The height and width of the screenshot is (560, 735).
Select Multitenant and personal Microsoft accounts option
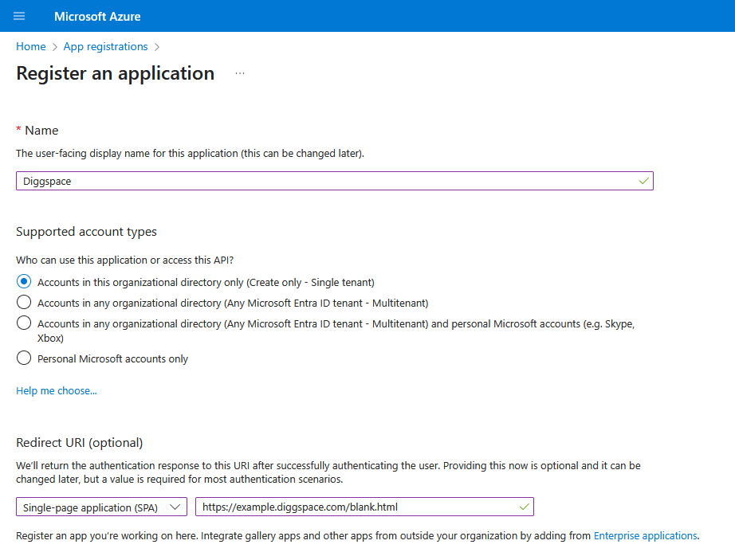(x=24, y=323)
